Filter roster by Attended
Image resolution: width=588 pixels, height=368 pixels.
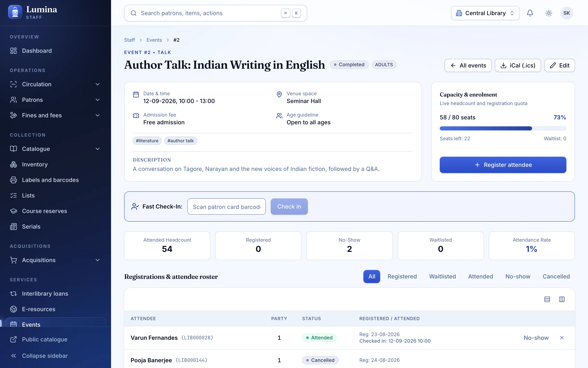(481, 276)
